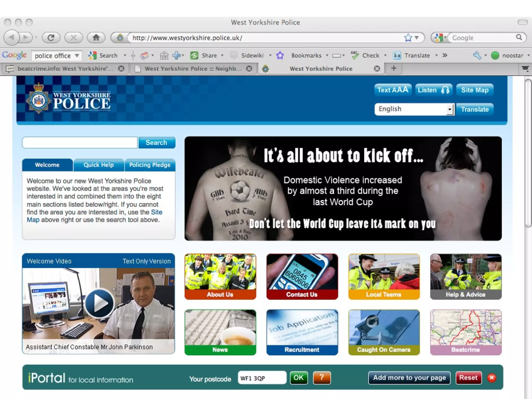Expand the Bookmarks dropdown in Google toolbar
The width and height of the screenshot is (532, 399).
click(x=327, y=55)
